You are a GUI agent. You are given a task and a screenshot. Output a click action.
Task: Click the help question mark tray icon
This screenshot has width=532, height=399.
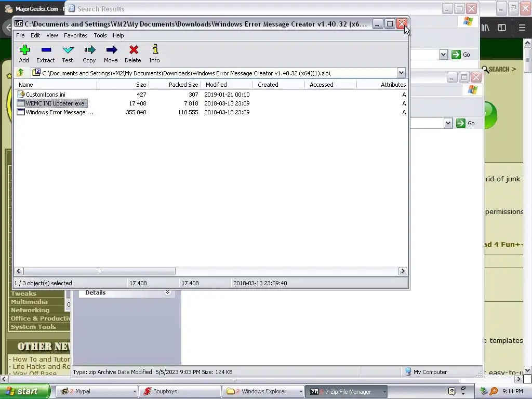click(x=451, y=391)
